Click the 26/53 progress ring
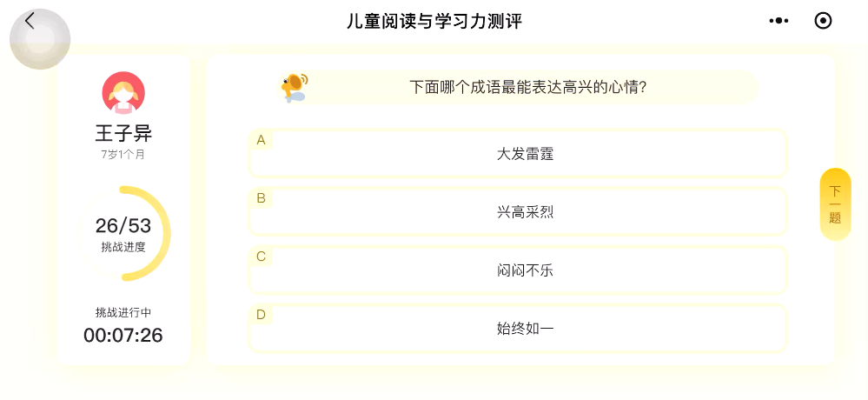Image resolution: width=868 pixels, height=400 pixels. point(123,233)
